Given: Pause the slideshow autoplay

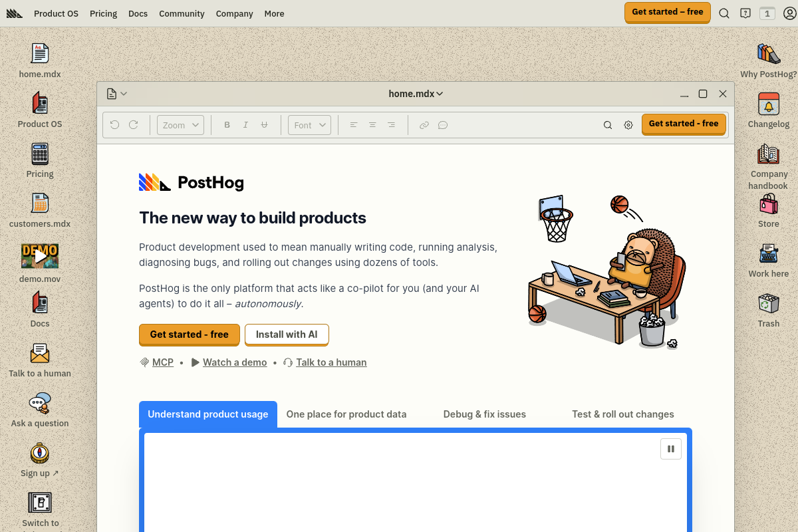Looking at the screenshot, I should [x=671, y=449].
